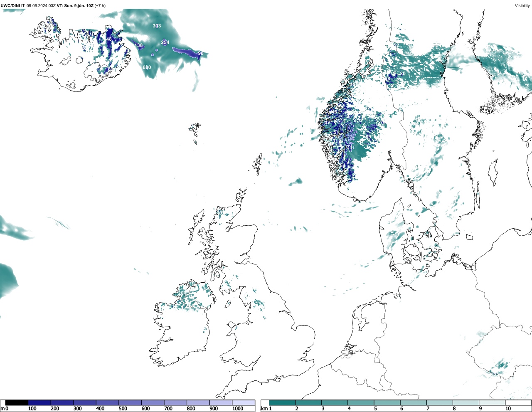Select the 300–400 m legend swatch
The height and width of the screenshot is (412, 532).
click(x=85, y=403)
